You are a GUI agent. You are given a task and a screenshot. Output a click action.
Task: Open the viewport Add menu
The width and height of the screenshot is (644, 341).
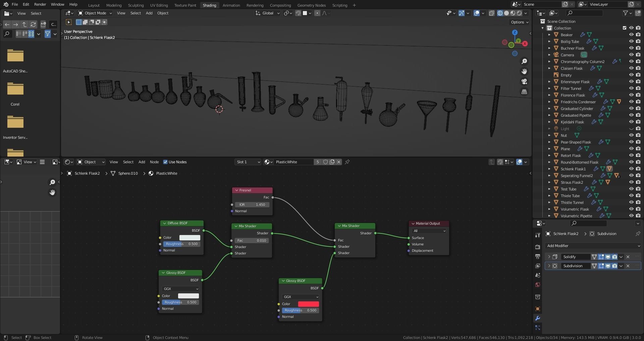click(149, 13)
